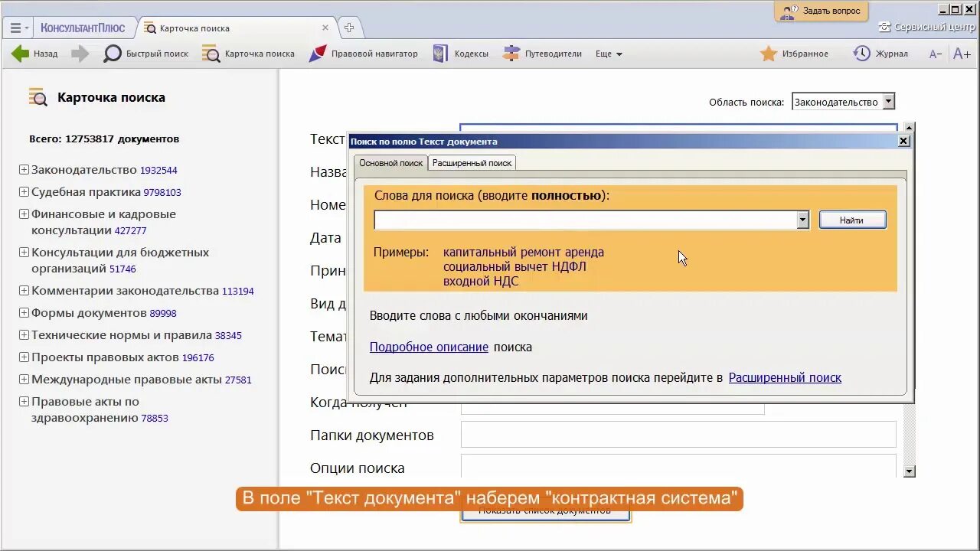The image size is (980, 551).
Task: Expand Финансовые и кадровые консультации node
Action: coord(24,214)
